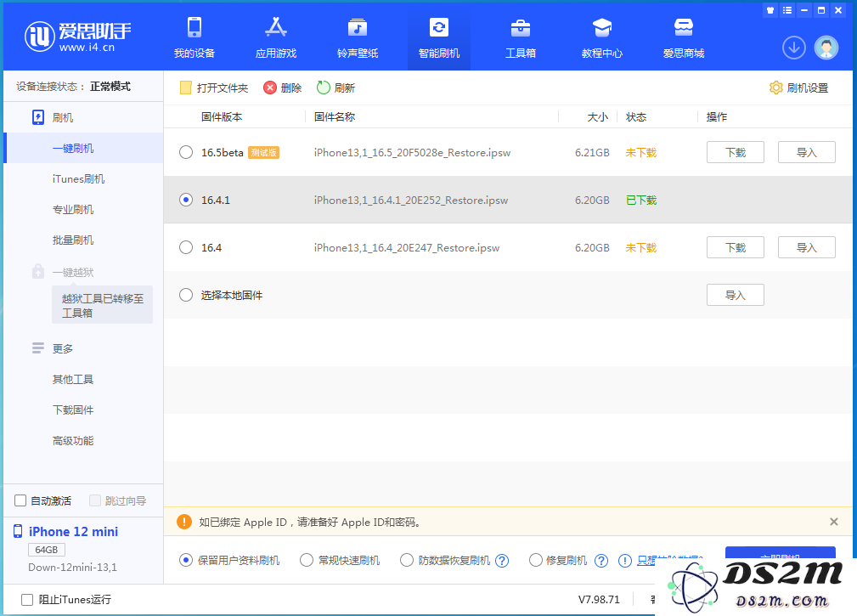Image resolution: width=857 pixels, height=616 pixels.
Task: Download the 16.5beta firmware
Action: tap(736, 152)
